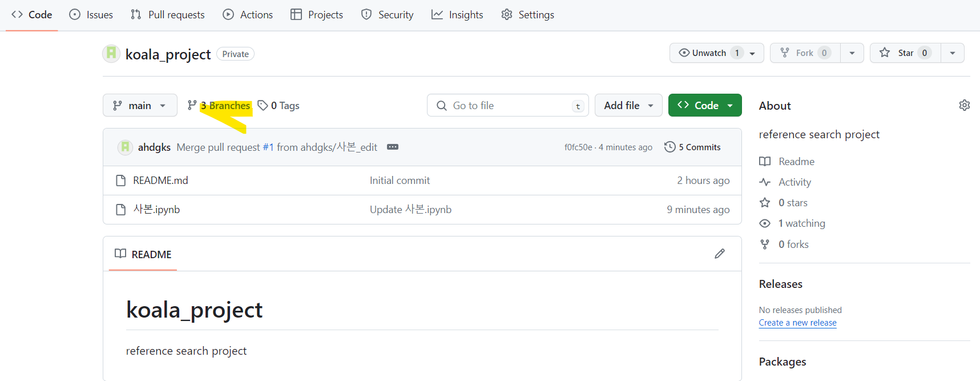The height and width of the screenshot is (381, 980).
Task: Open the Releases heading link
Action: point(781,284)
